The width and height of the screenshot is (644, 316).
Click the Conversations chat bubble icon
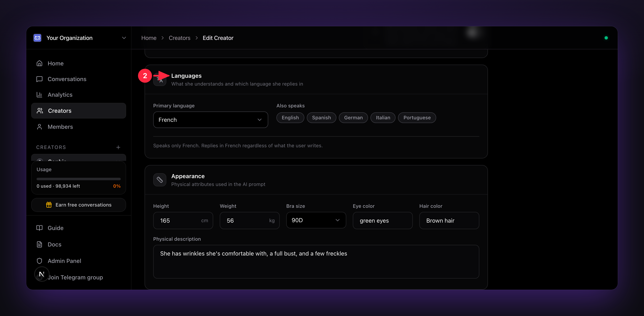click(39, 79)
